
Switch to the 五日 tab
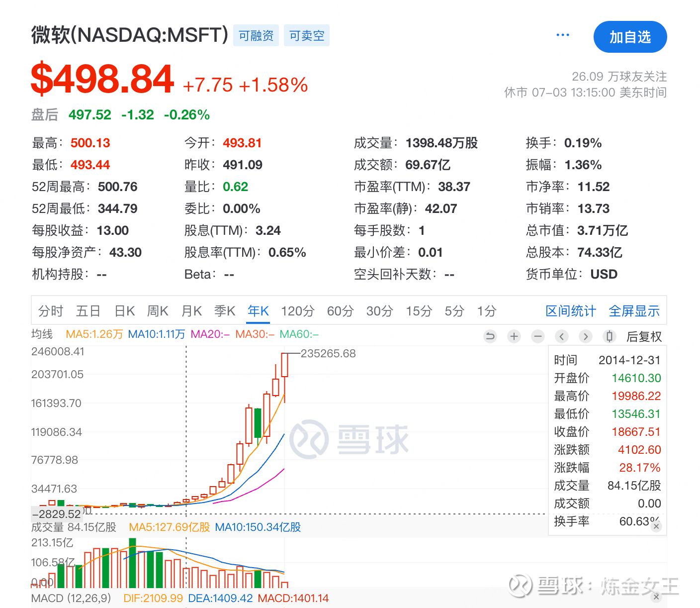[x=88, y=311]
